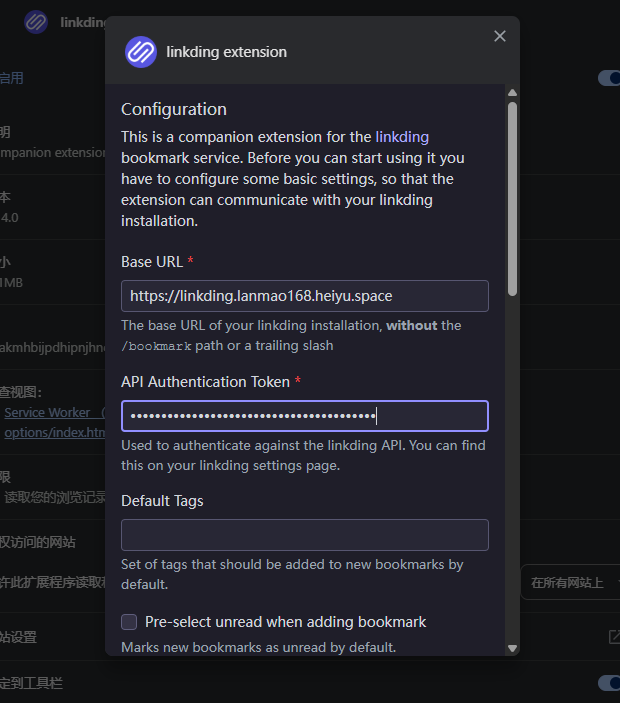Click the Configuration heading
The width and height of the screenshot is (620, 703).
(x=174, y=109)
